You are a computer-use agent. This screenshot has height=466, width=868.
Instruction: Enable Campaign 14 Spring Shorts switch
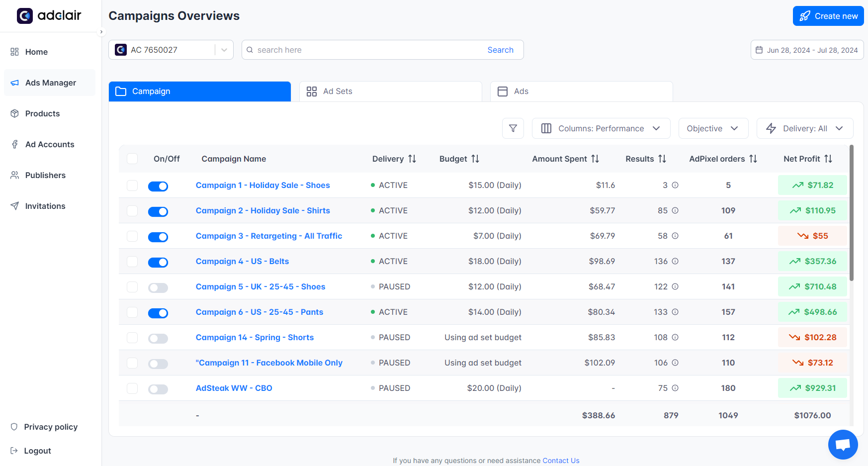coord(158,338)
